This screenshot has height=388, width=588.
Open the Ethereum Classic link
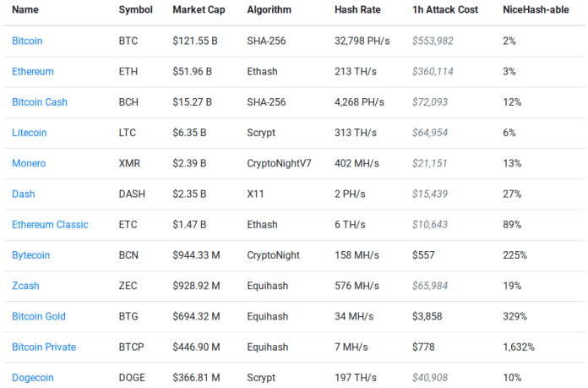(x=50, y=224)
